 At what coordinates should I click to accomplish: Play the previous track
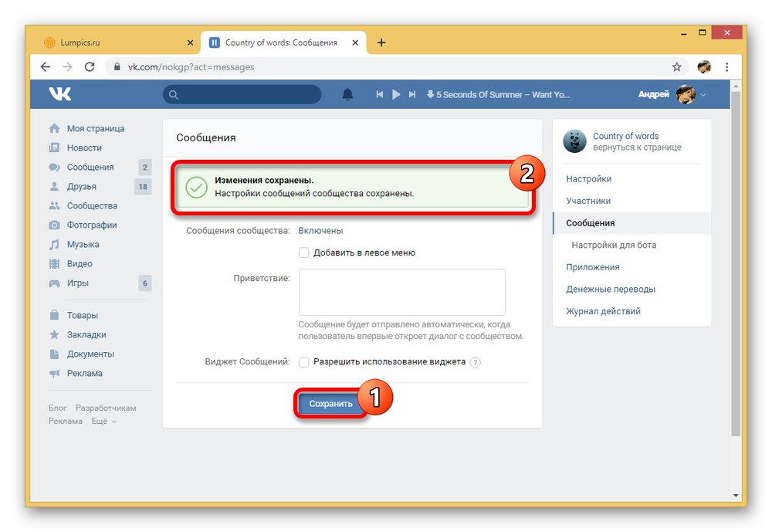coord(380,94)
